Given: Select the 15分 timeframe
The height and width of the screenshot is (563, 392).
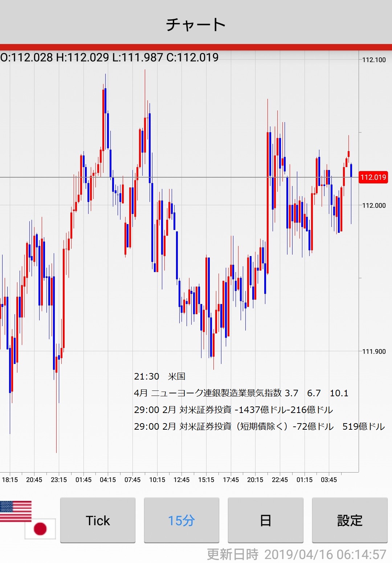Looking at the screenshot, I should click(x=181, y=520).
